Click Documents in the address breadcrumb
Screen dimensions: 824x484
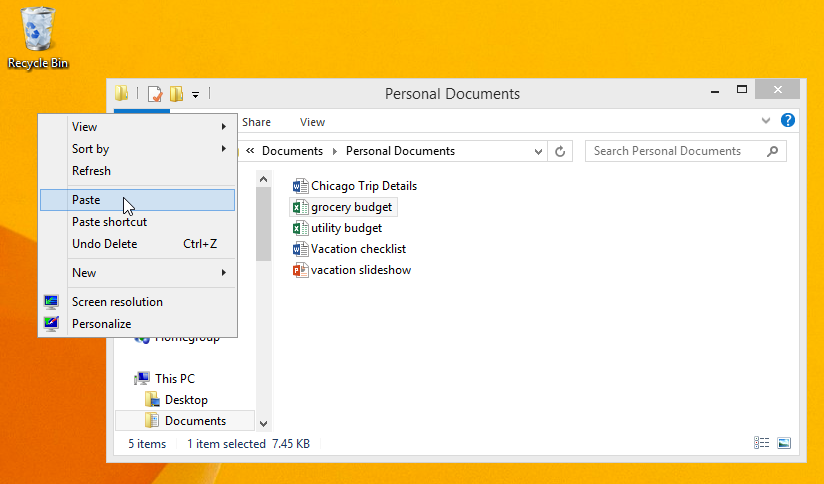(x=292, y=152)
